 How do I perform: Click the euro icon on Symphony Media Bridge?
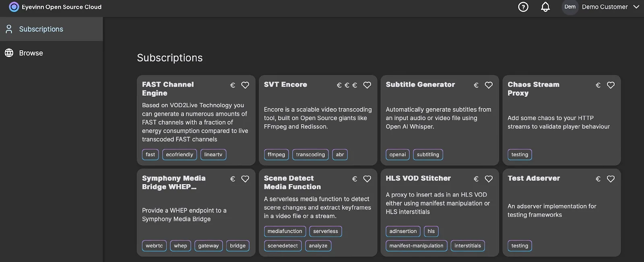(x=233, y=179)
